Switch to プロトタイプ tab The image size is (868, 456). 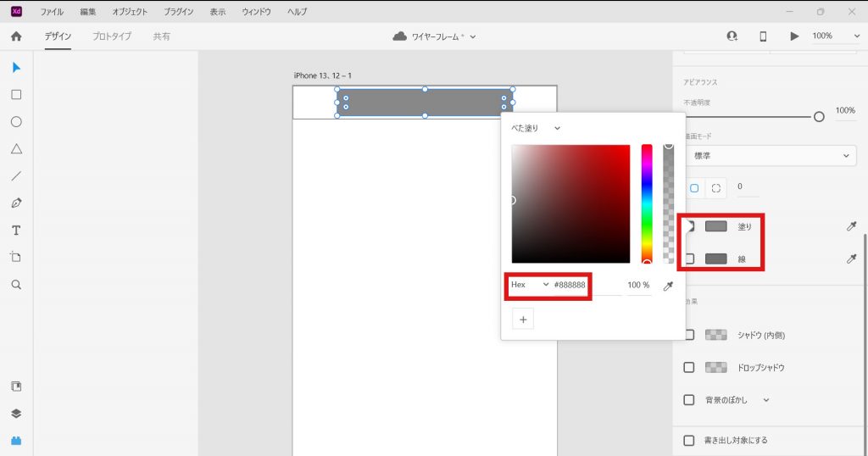112,36
